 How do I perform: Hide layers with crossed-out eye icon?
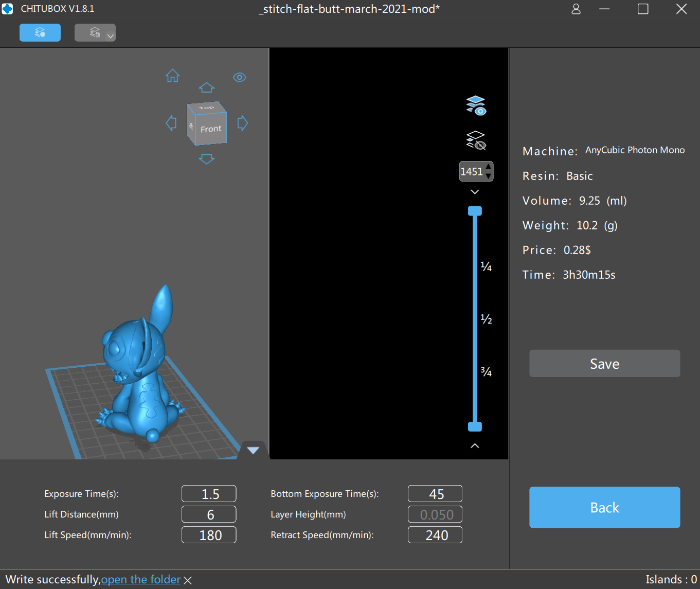coord(476,140)
